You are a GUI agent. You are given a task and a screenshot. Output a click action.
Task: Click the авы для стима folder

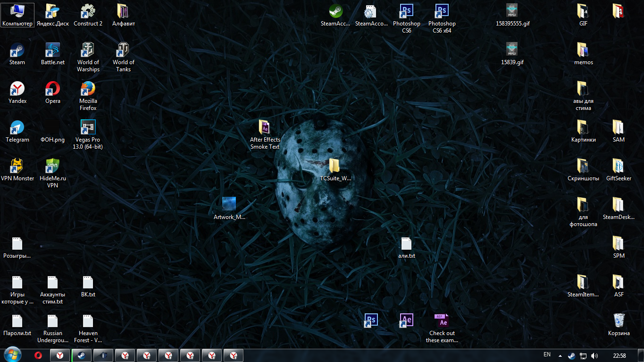pos(583,96)
